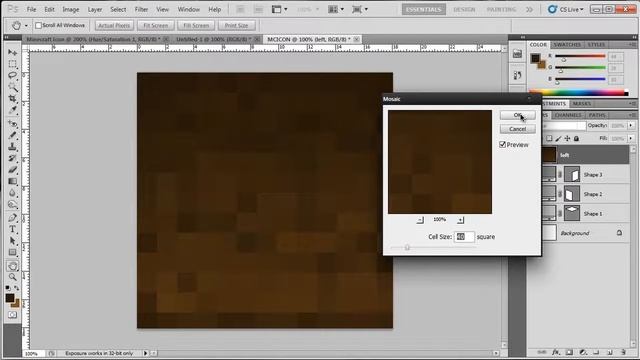Select the Lasso tool
The image size is (640, 360).
[13, 76]
